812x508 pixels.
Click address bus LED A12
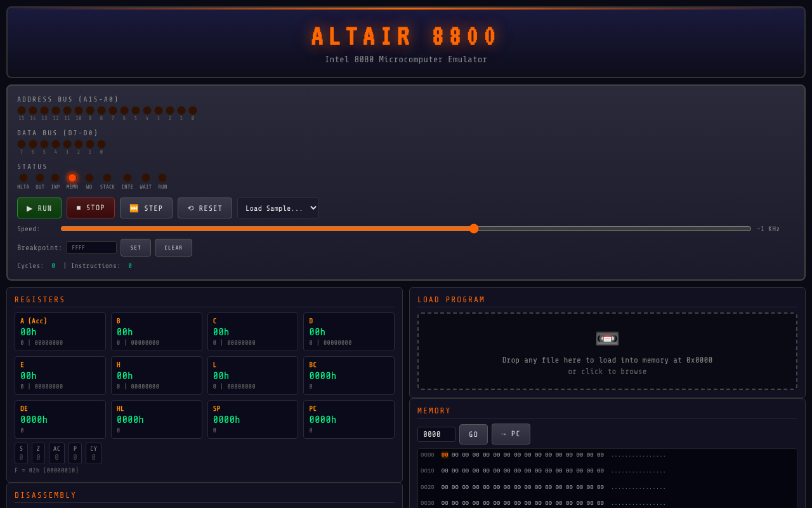click(x=56, y=110)
